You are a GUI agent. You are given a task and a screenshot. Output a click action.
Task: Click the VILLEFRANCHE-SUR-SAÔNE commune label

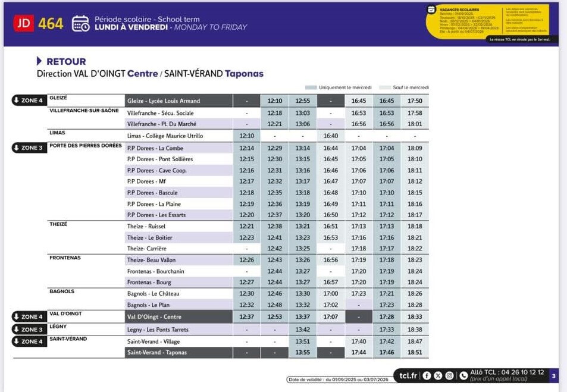[84, 110]
